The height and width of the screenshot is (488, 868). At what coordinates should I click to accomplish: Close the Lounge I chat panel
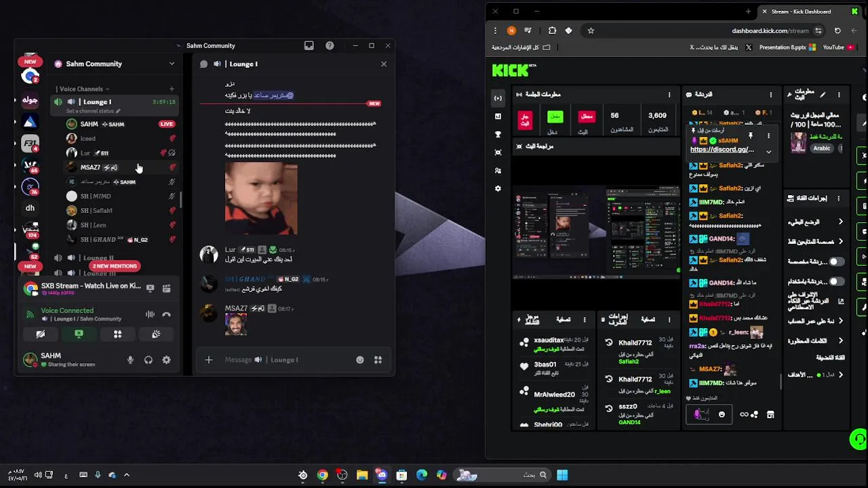pos(384,64)
